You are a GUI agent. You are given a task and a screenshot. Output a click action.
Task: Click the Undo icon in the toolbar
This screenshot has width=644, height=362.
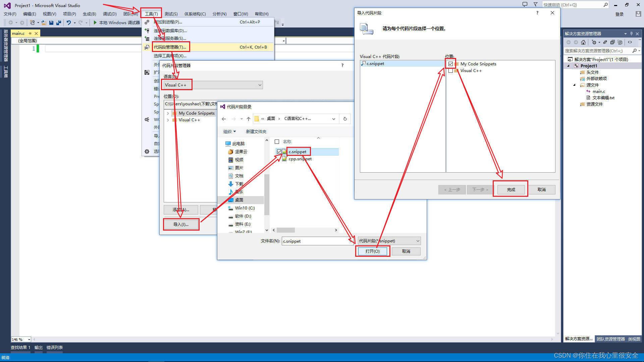click(x=68, y=22)
